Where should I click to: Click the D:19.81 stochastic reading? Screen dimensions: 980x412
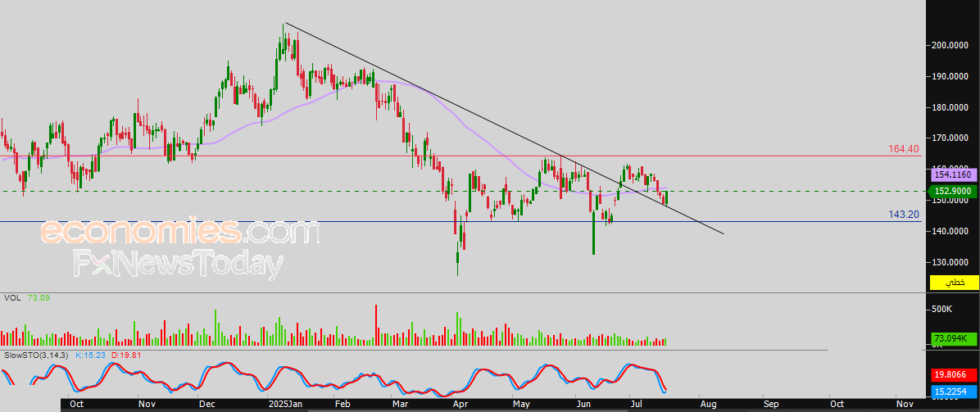(x=125, y=355)
